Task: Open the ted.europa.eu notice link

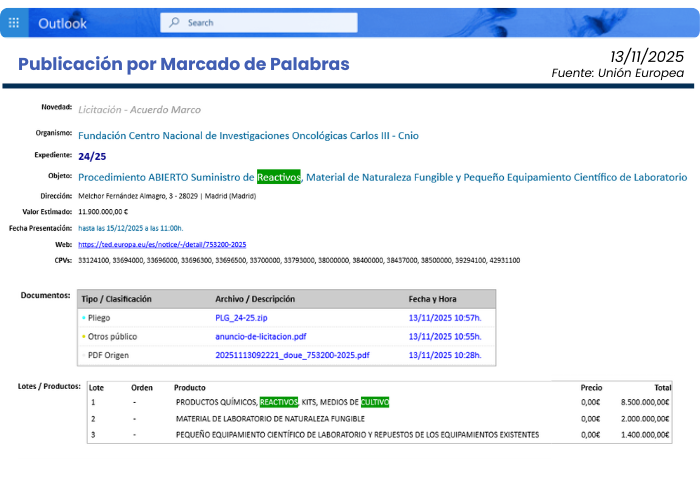Action: click(162, 244)
